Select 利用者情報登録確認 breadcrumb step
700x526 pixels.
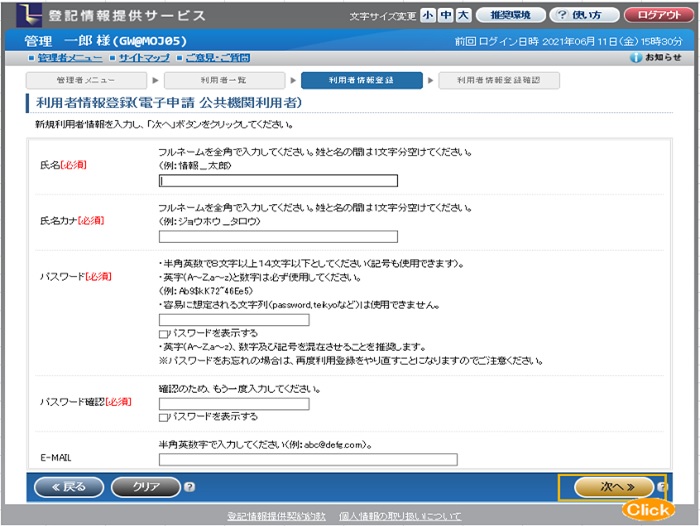point(499,80)
